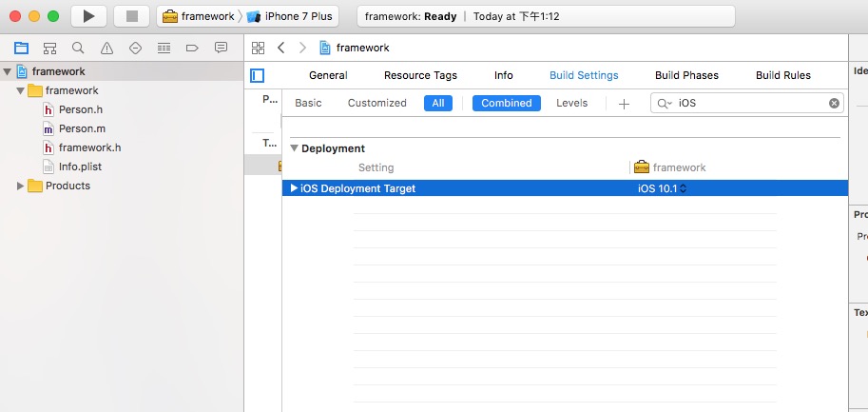Go back with the left chevron

click(x=281, y=48)
